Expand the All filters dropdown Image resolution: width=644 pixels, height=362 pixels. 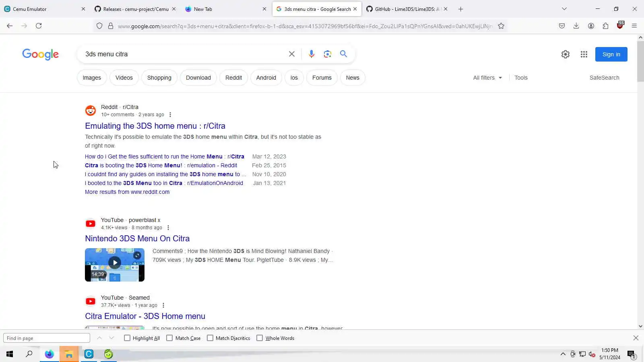(487, 78)
